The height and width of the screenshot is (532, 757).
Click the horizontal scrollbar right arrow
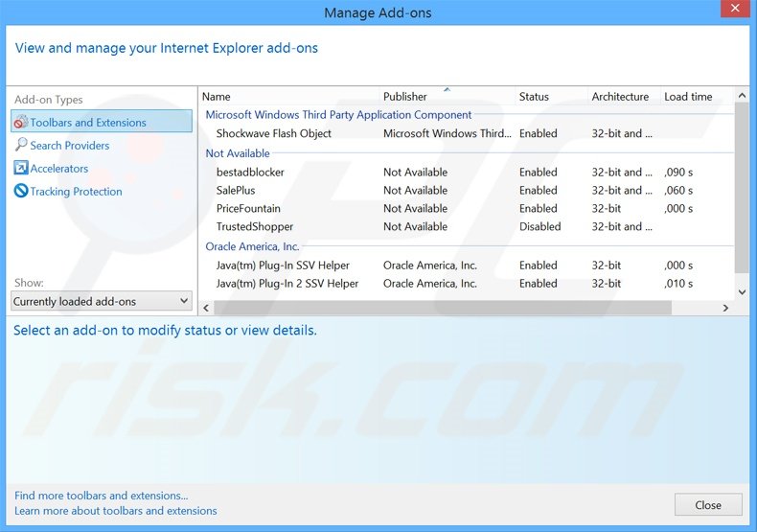pyautogui.click(x=725, y=308)
